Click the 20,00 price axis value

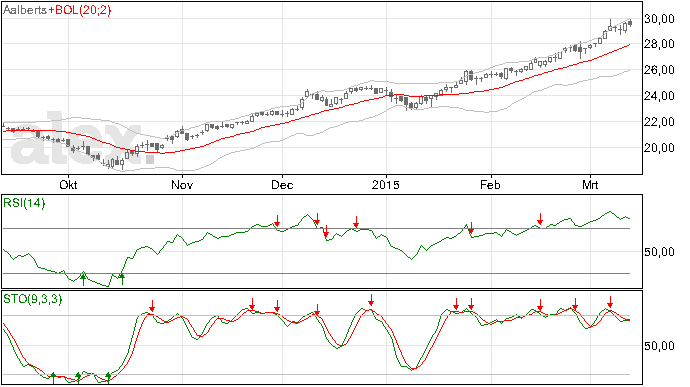(659, 147)
